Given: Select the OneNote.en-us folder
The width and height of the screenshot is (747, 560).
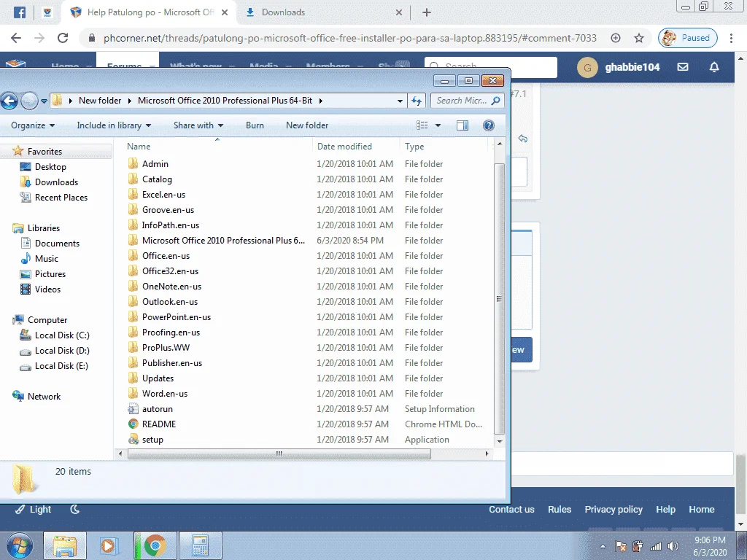Looking at the screenshot, I should point(171,286).
